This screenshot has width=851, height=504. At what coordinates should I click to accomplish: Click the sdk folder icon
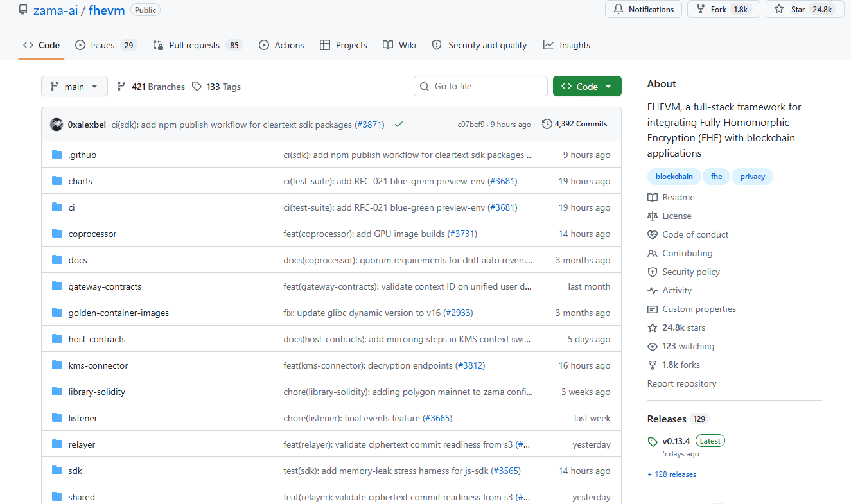57,471
